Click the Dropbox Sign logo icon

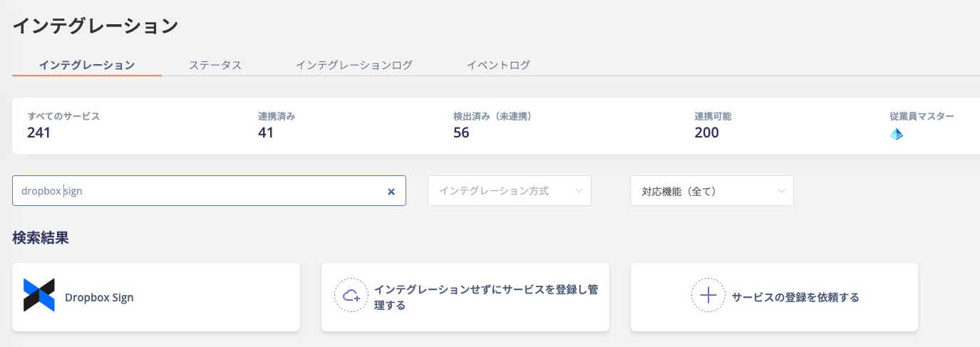[x=39, y=295]
